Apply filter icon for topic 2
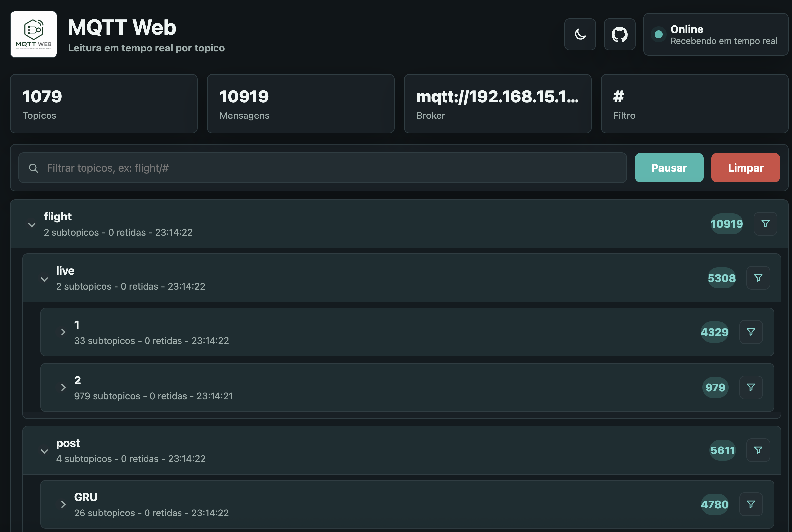This screenshot has width=792, height=532. [751, 387]
